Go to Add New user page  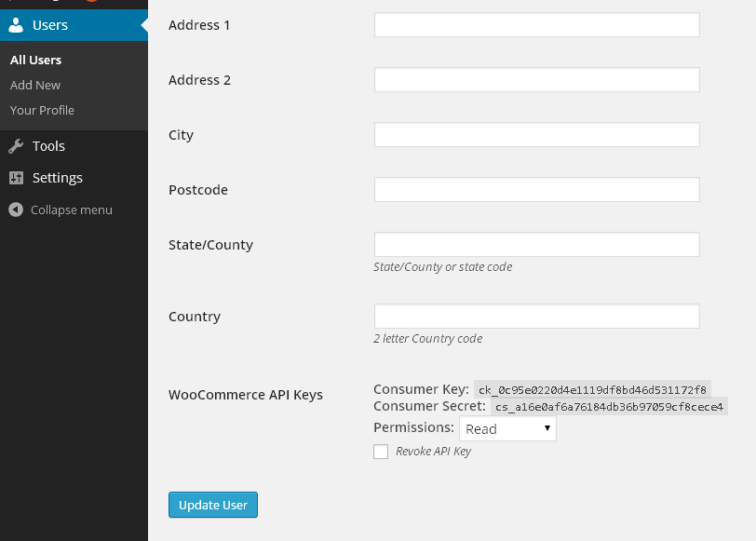pos(35,86)
